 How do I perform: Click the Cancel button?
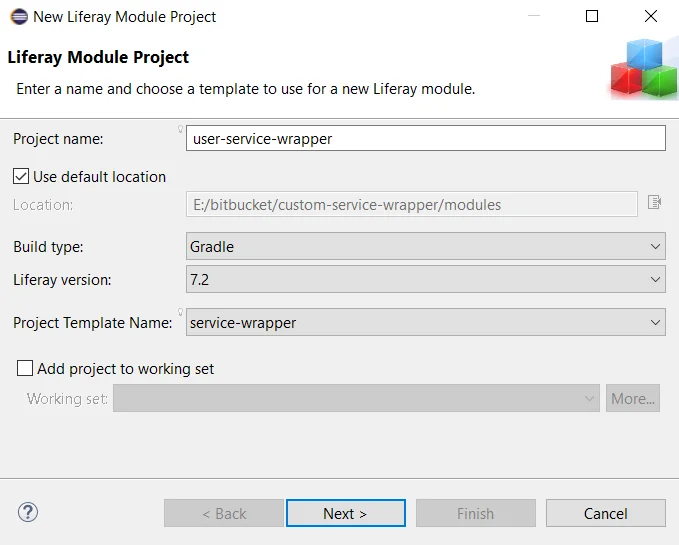pos(605,513)
